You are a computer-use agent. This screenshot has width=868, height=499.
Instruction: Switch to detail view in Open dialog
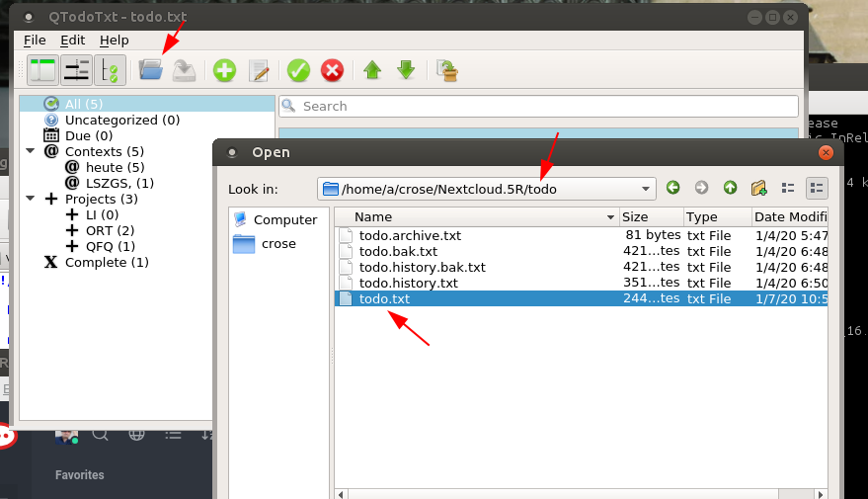(x=817, y=189)
